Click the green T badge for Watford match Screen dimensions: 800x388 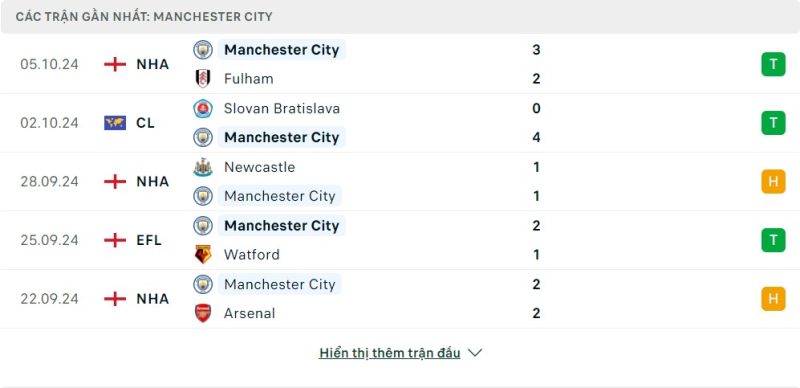[773, 240]
